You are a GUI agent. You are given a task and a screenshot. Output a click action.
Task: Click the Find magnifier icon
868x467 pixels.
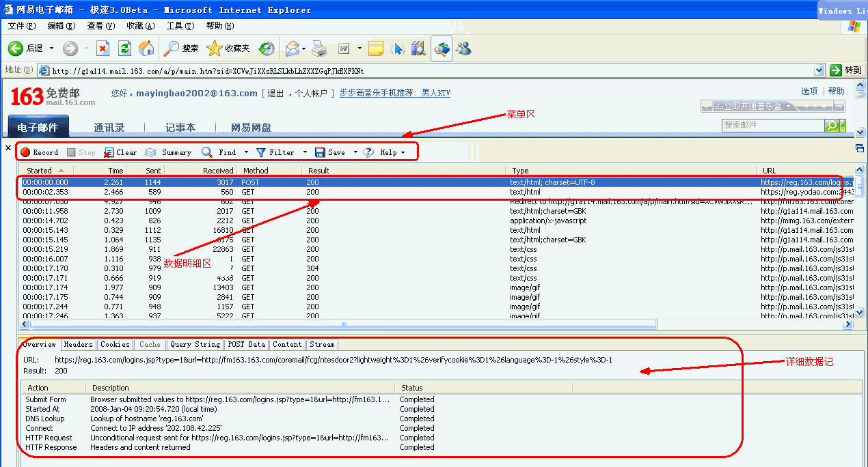click(x=207, y=152)
